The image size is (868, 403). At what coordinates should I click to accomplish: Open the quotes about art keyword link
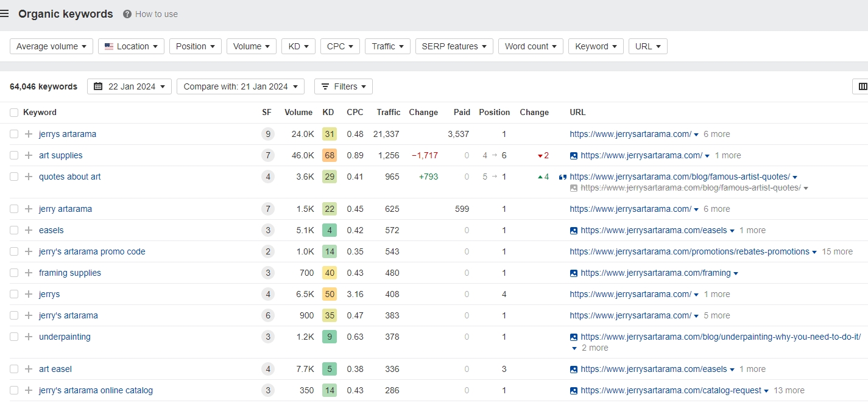(x=70, y=177)
